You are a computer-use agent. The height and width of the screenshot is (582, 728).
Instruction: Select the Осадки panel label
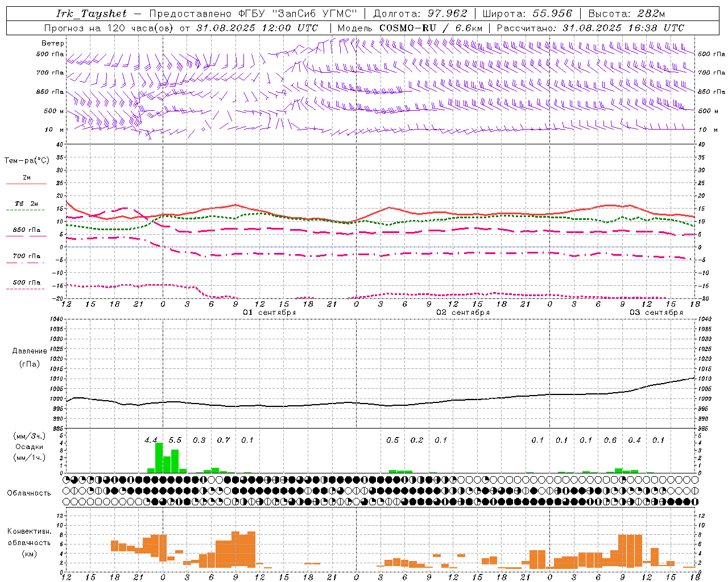tap(29, 447)
